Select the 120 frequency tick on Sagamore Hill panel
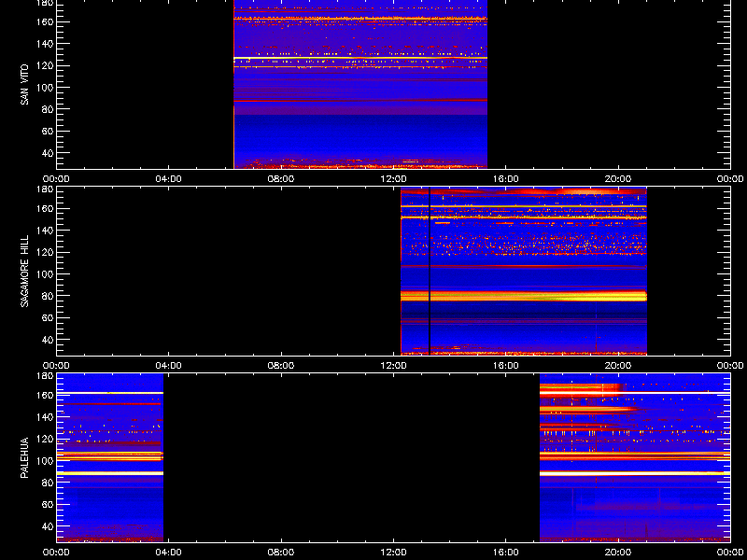 [45, 252]
